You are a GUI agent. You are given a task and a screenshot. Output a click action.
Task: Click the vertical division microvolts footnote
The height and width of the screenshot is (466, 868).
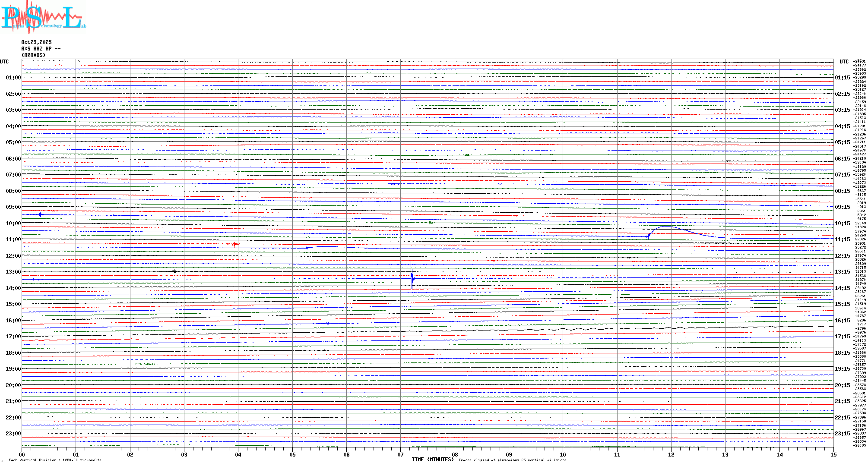[55, 460]
